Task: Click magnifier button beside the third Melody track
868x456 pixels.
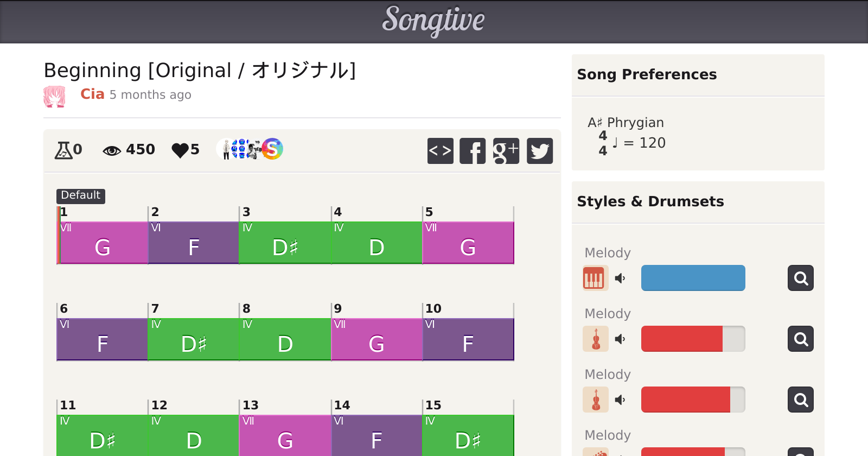Action: [800, 400]
